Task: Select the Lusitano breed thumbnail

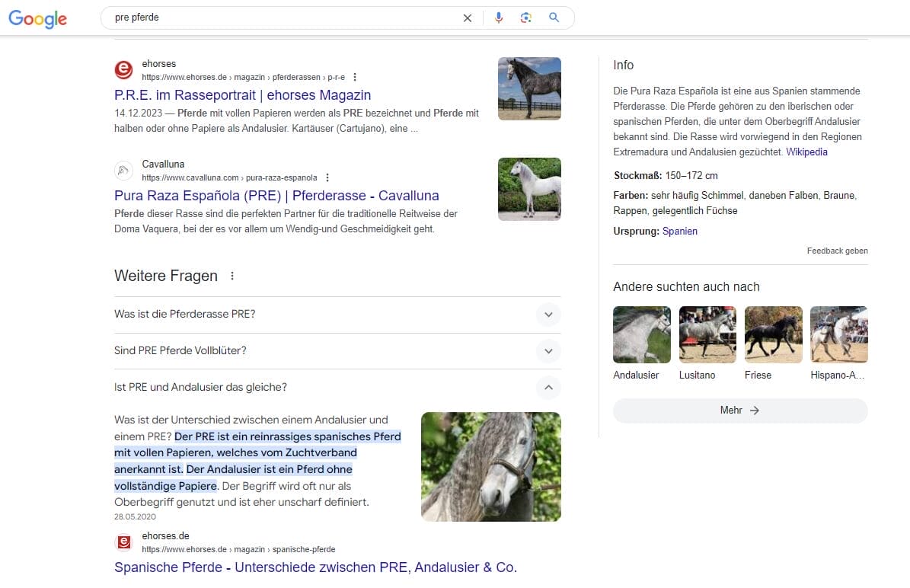Action: (707, 334)
